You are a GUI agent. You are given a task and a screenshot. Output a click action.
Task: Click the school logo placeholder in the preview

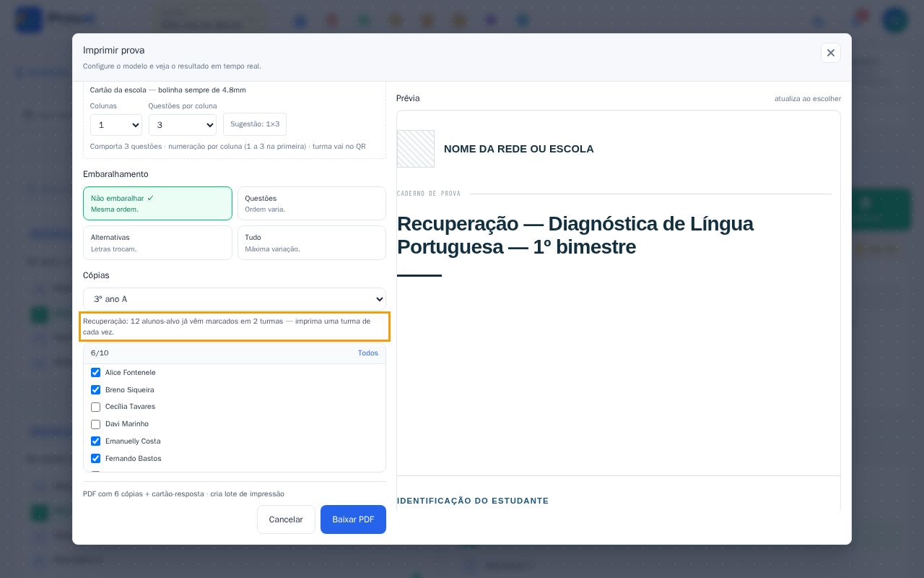click(416, 149)
